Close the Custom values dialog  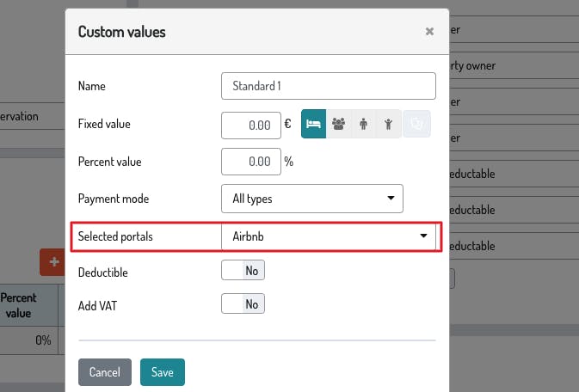pos(429,32)
